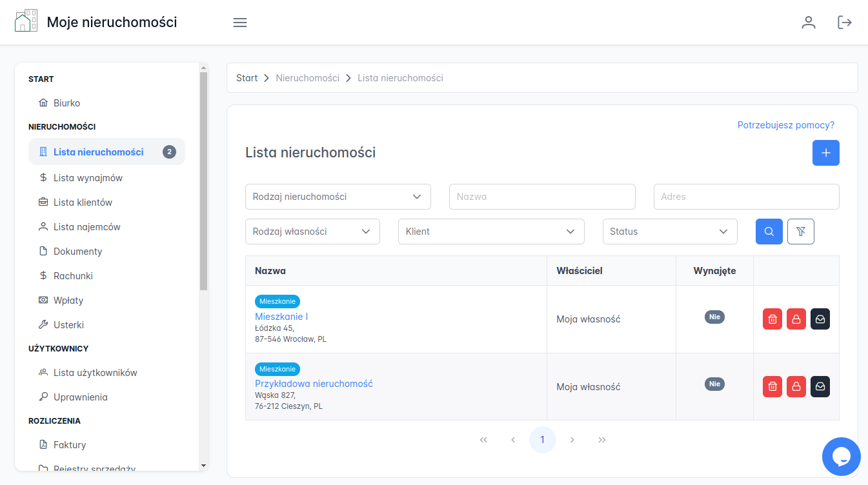
Task: Open the Klient selection dropdown
Action: [x=490, y=231]
